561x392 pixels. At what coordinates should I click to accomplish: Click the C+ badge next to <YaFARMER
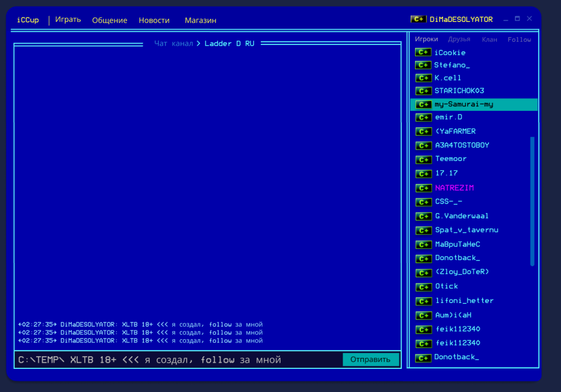coord(423,131)
